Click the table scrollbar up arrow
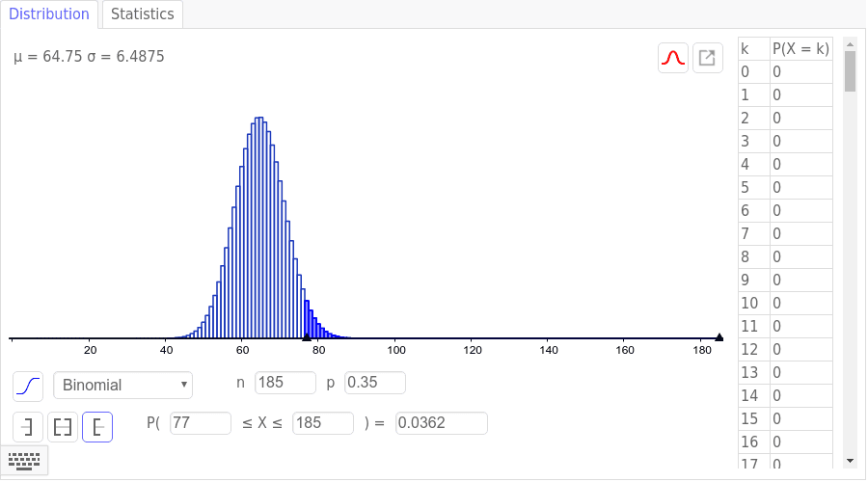 click(851, 44)
